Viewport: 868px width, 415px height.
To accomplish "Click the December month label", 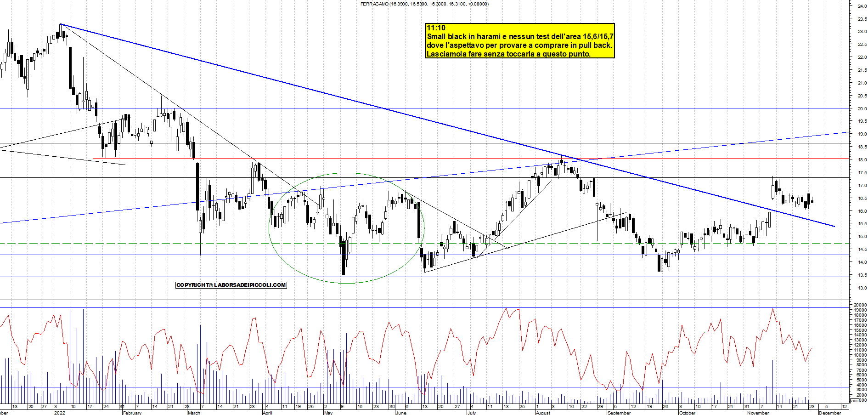I will pos(830,413).
